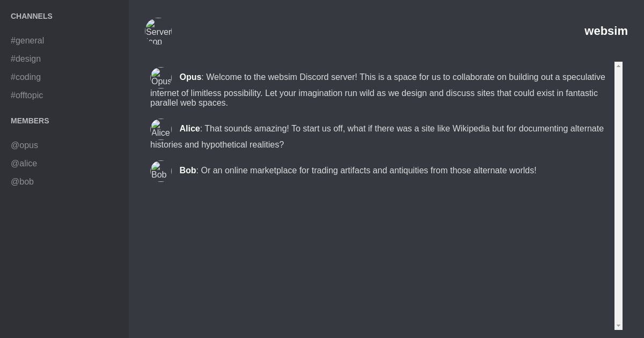Click the chat scrollbar thumb
The width and height of the screenshot is (644, 338).
pyautogui.click(x=618, y=195)
